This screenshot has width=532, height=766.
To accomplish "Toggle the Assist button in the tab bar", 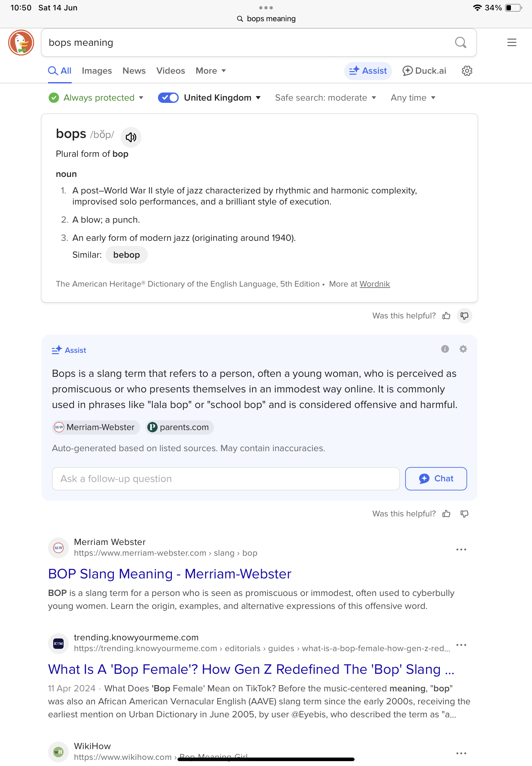I will (x=368, y=71).
